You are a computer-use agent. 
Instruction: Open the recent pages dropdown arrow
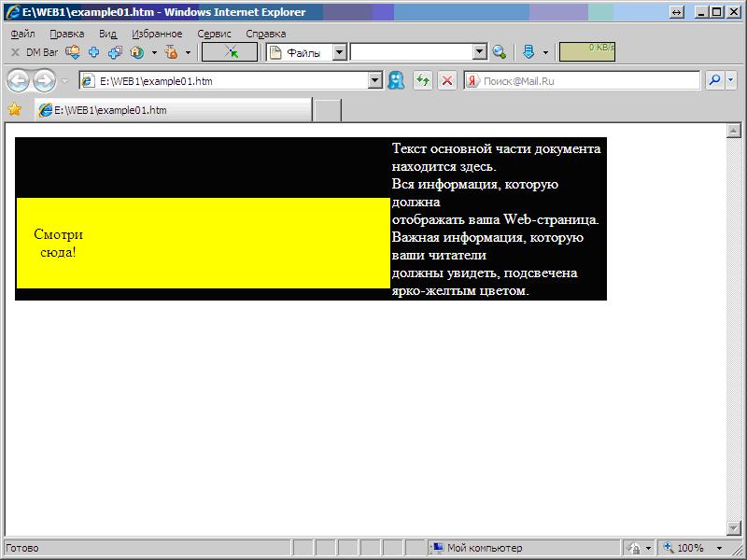coord(64,80)
